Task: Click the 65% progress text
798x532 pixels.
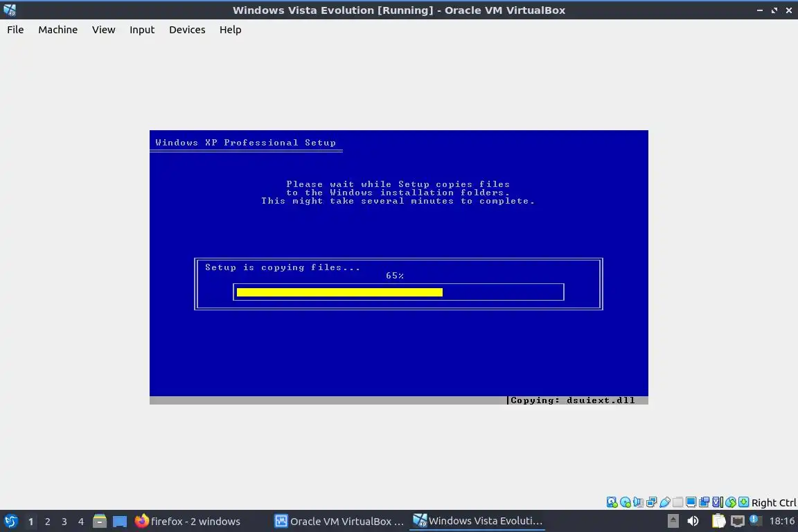Action: tap(394, 276)
